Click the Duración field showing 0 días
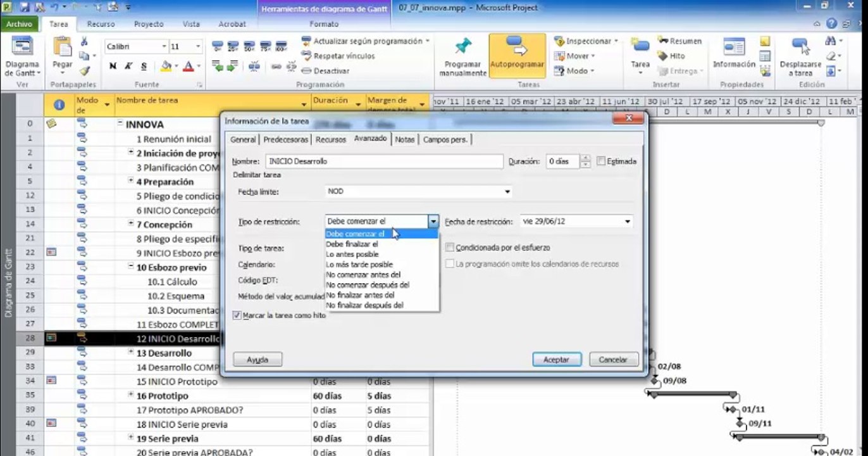868x456 pixels. click(x=563, y=161)
